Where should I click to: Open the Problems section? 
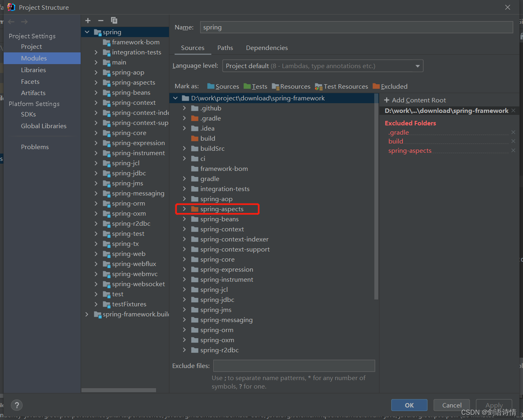pyautogui.click(x=35, y=147)
